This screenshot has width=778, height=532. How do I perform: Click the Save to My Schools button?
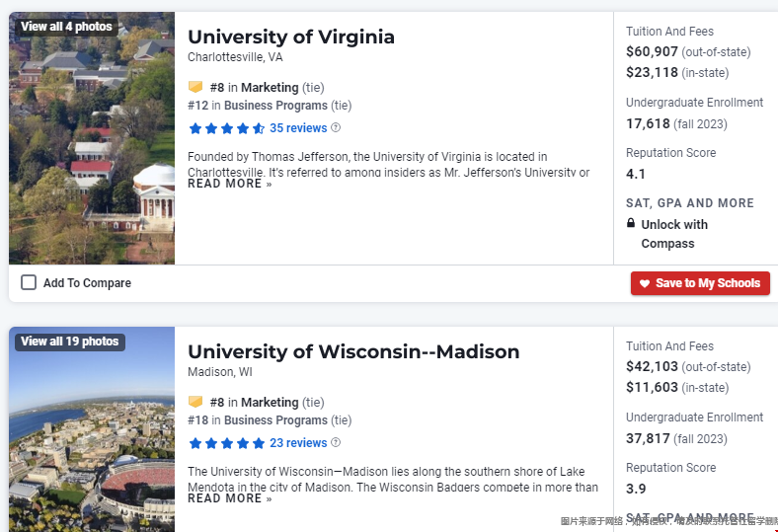click(700, 283)
